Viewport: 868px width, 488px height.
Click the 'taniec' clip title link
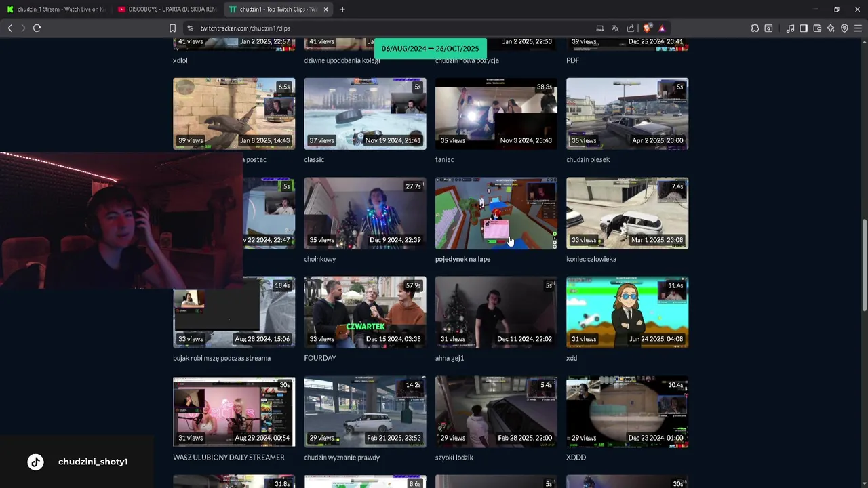(444, 159)
